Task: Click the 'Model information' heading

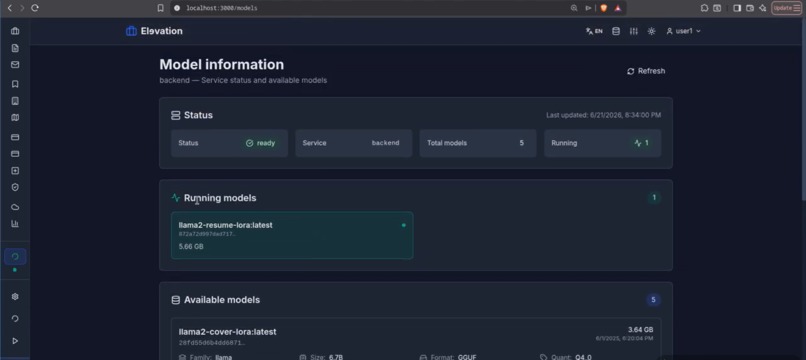Action: [x=222, y=65]
